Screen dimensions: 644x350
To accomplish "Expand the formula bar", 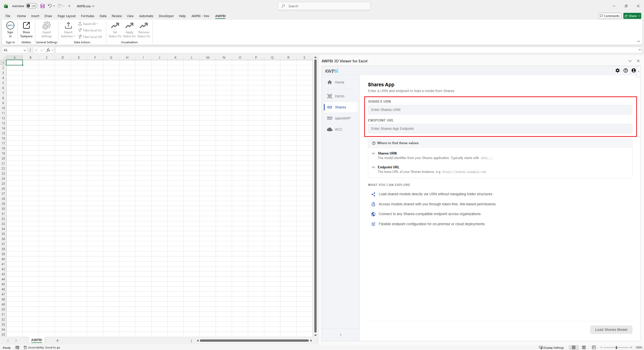I will (639, 50).
